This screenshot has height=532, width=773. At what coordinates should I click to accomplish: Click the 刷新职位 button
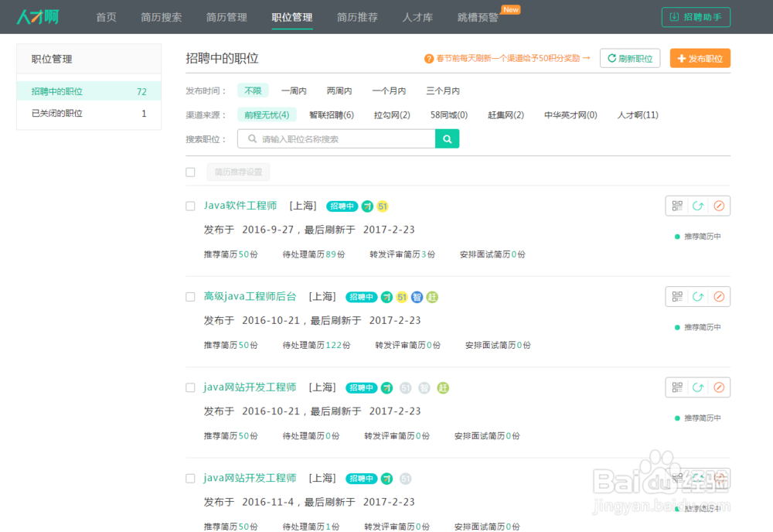click(629, 58)
